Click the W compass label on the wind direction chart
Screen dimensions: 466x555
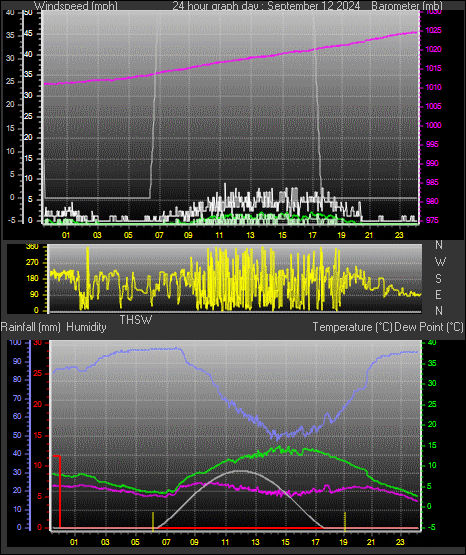[x=440, y=262]
